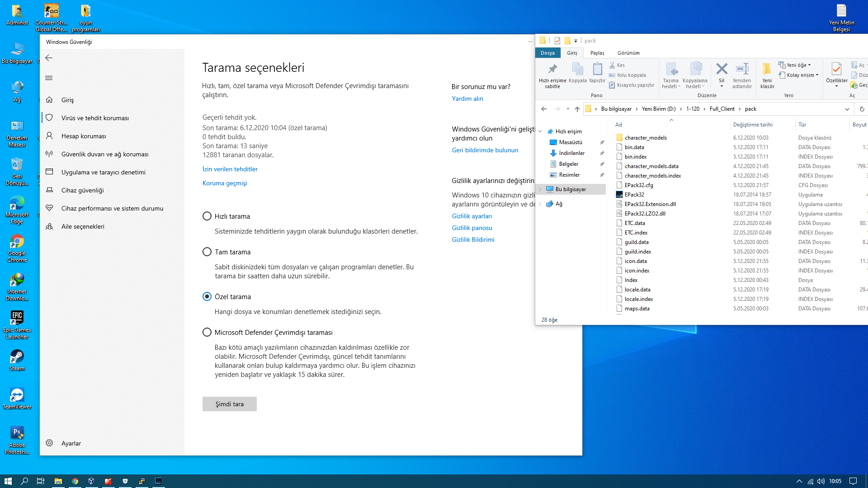Switch to the Görünüm ribbon tab
Viewport: 868px width, 488px height.
(x=628, y=53)
